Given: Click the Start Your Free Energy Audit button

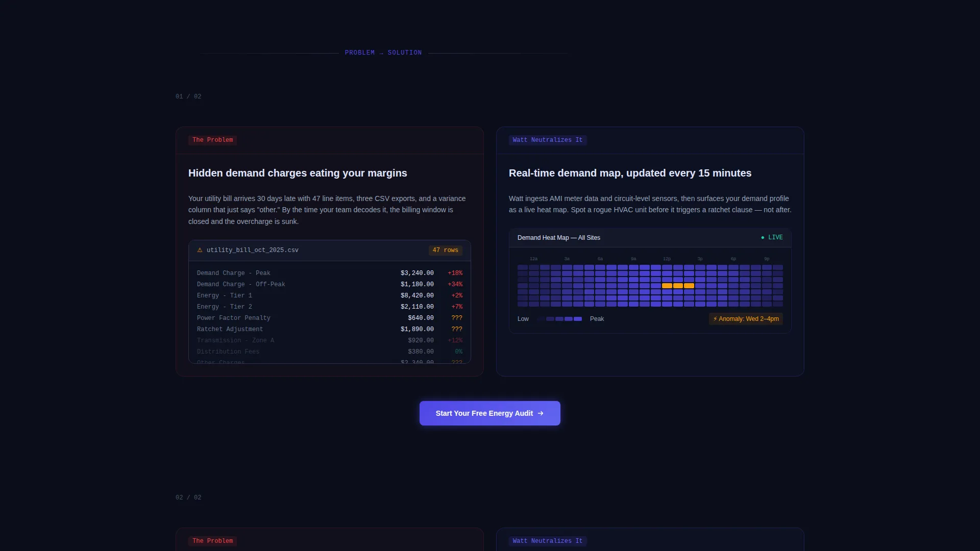Looking at the screenshot, I should pos(490,413).
